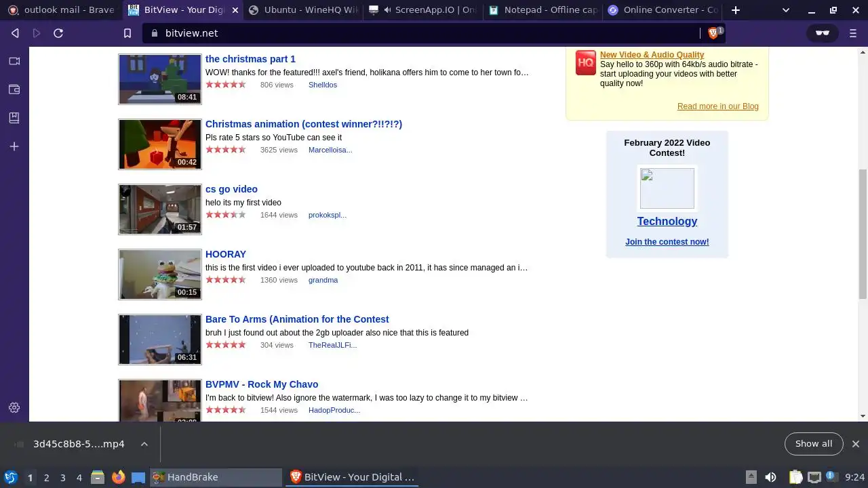The width and height of the screenshot is (868, 488).
Task: Open the private sunglasses profile button
Action: point(822,33)
